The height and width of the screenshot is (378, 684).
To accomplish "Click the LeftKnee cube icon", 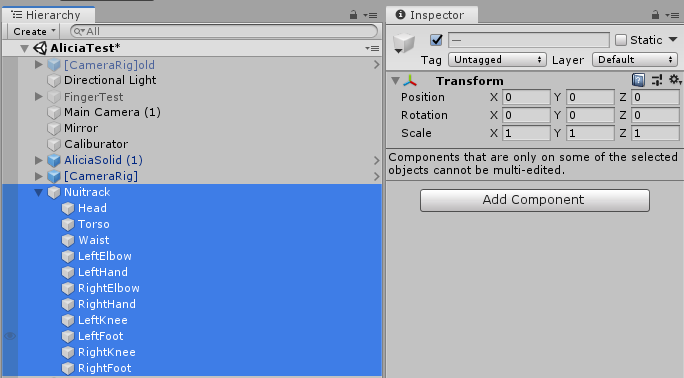I will [x=68, y=320].
